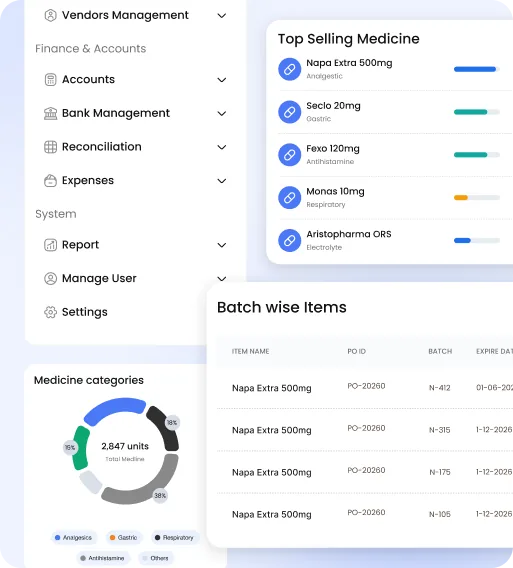Expand the Accounts chevron

point(222,80)
